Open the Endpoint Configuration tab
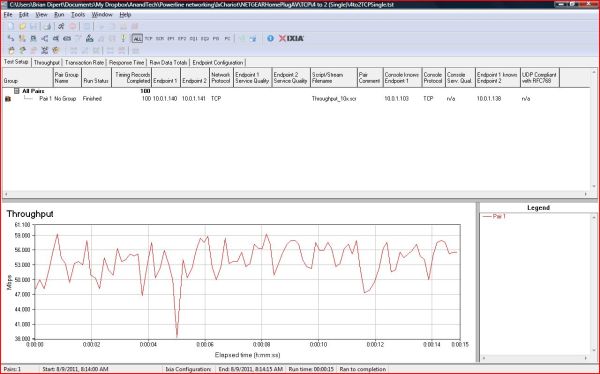Image resolution: width=600 pixels, height=374 pixels. click(218, 62)
